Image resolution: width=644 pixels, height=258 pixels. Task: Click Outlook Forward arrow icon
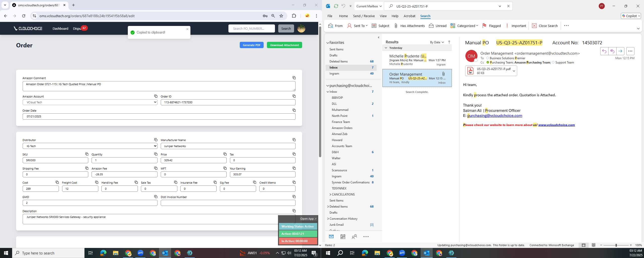(x=620, y=51)
